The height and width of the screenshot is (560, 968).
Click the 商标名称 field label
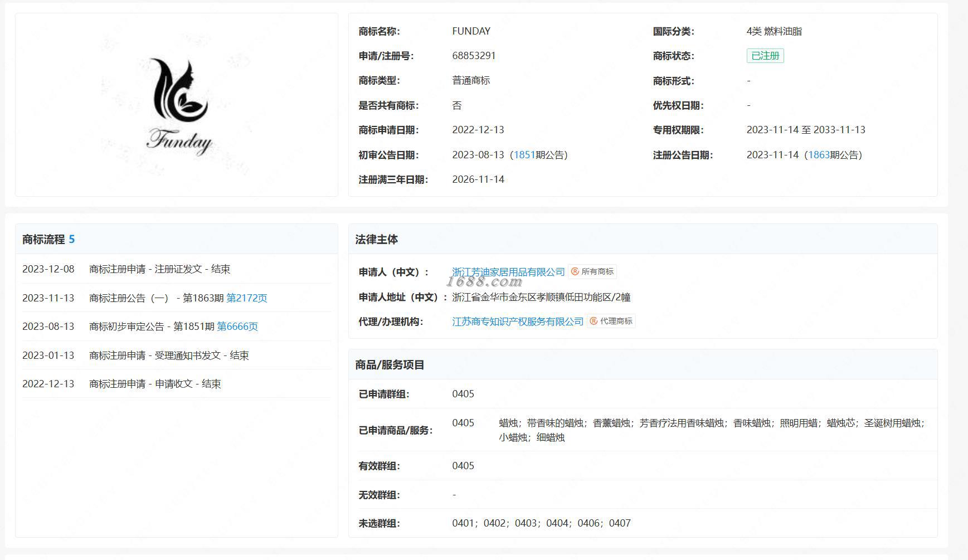(x=379, y=31)
